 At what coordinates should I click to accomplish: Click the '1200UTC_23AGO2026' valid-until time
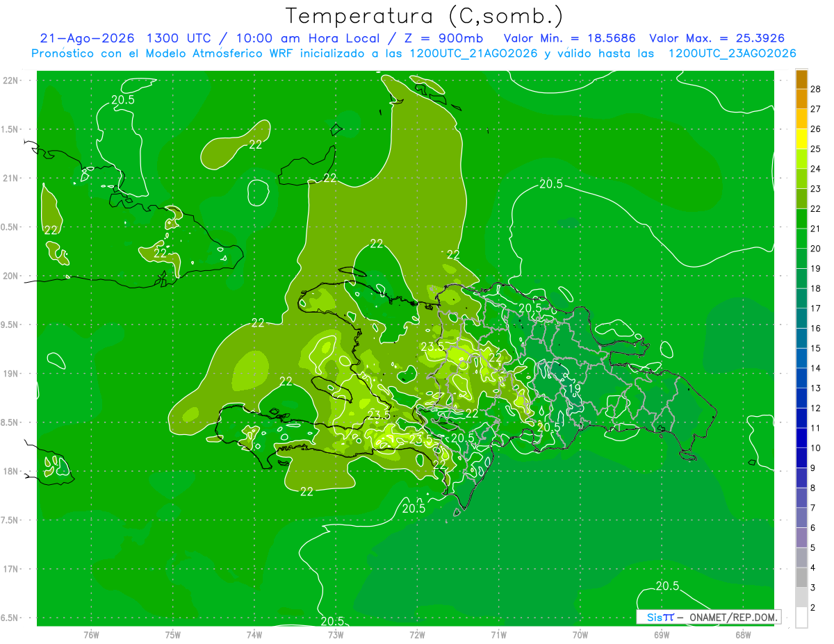[x=732, y=54]
